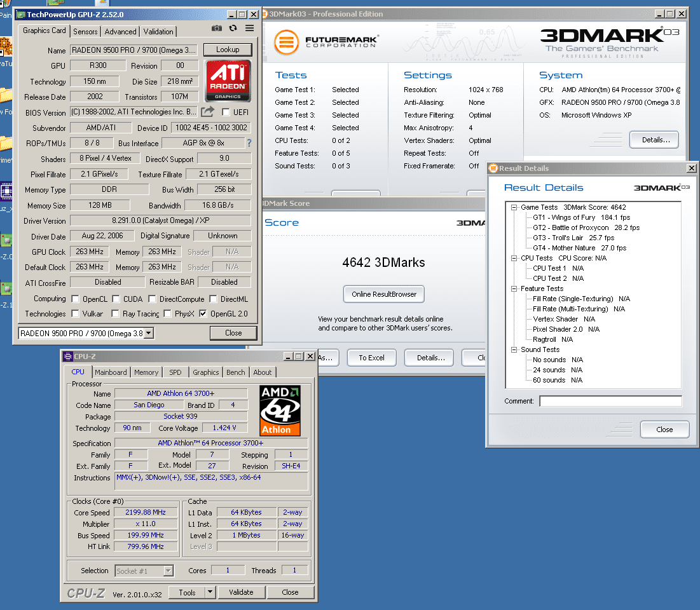
Task: Switch to the Advanced tab in GPU-Z
Action: coord(121,32)
